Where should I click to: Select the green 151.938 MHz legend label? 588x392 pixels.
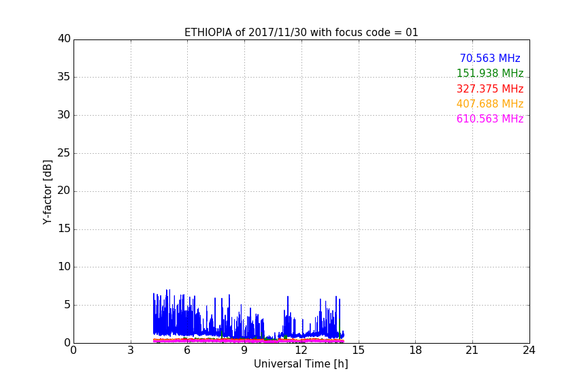[490, 73]
